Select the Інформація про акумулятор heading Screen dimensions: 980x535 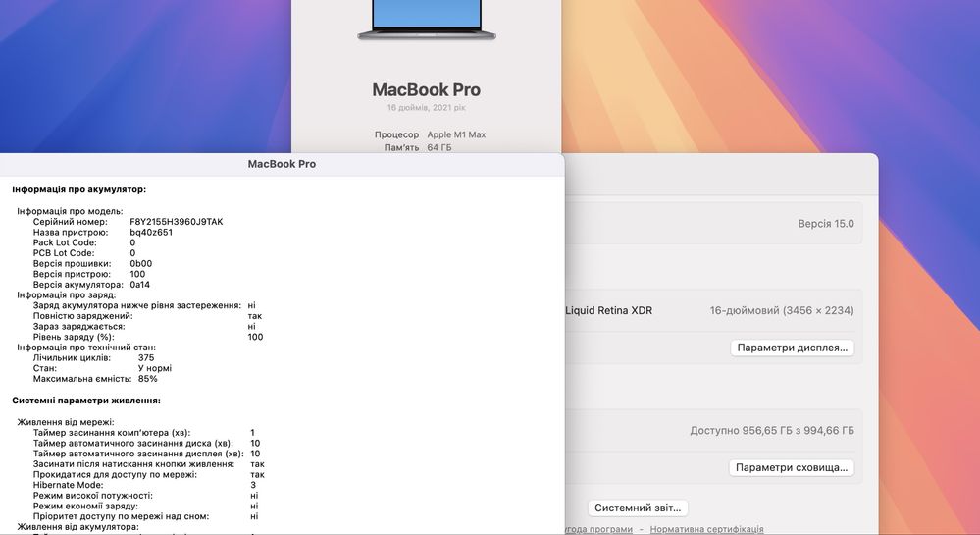(78, 189)
